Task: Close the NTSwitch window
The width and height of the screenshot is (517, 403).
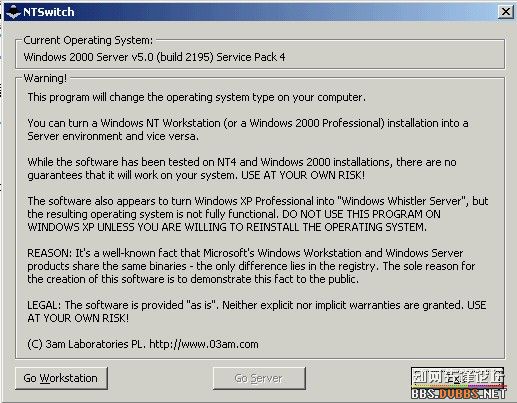Action: click(505, 12)
